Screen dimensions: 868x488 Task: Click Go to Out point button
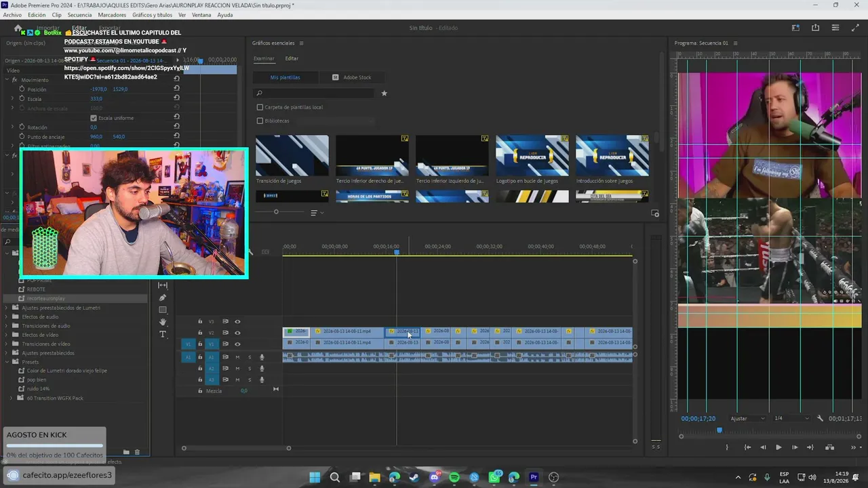tap(810, 447)
